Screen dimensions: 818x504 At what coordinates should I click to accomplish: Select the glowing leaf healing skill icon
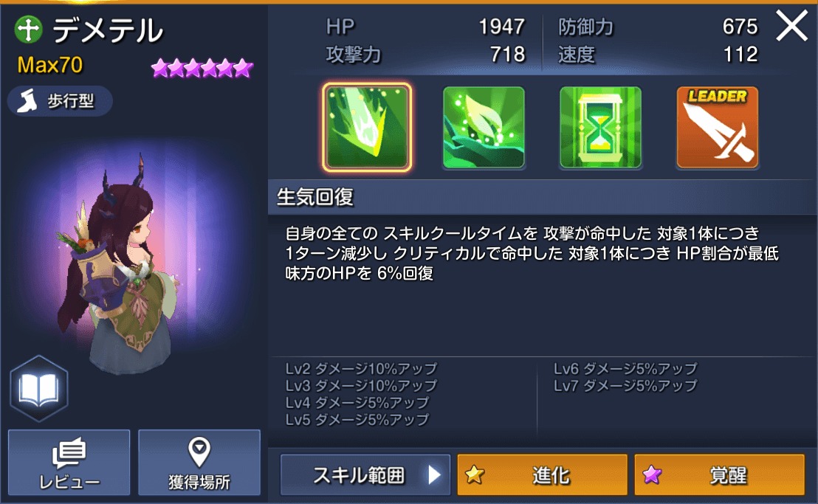click(x=484, y=128)
